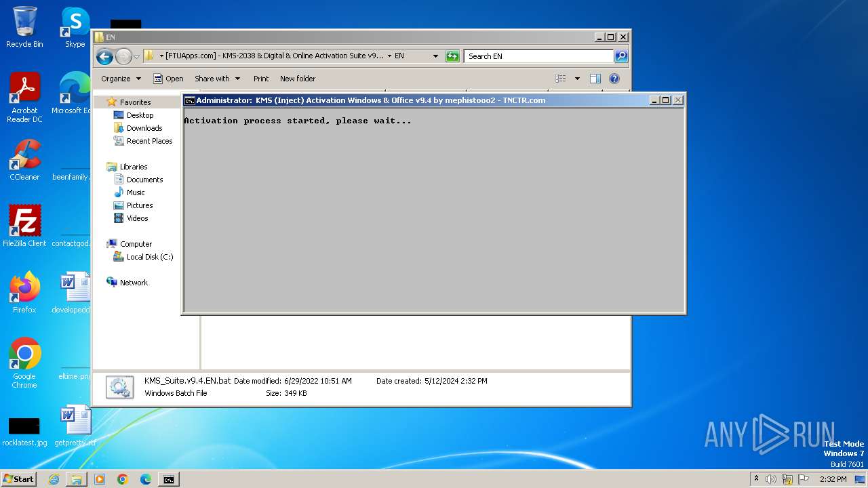Open Windows Explorer taskbar button
868x488 pixels.
[x=77, y=479]
